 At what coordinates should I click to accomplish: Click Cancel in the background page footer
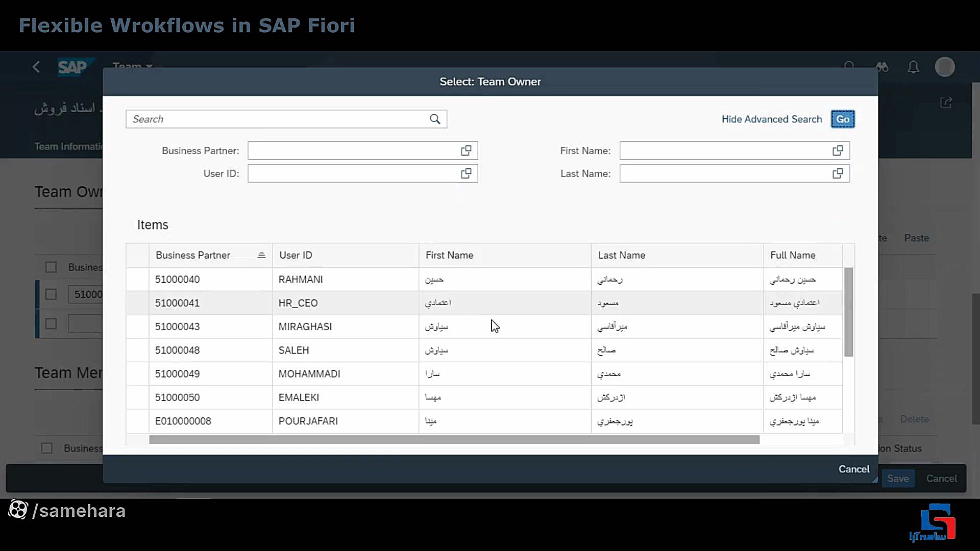coord(942,479)
